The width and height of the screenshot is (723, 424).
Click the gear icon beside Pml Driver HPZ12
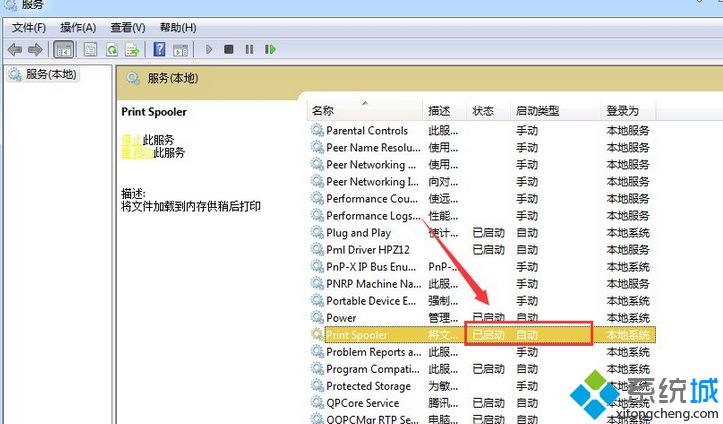(x=317, y=250)
